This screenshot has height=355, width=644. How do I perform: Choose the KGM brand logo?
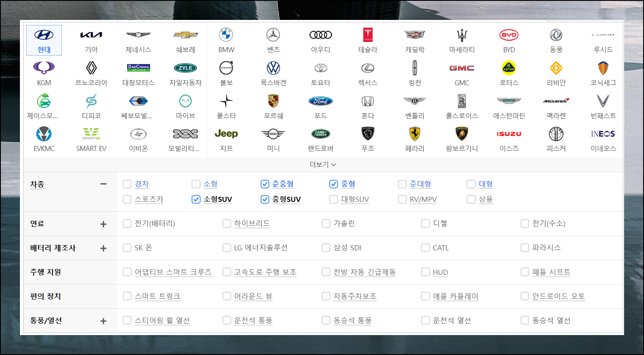44,68
